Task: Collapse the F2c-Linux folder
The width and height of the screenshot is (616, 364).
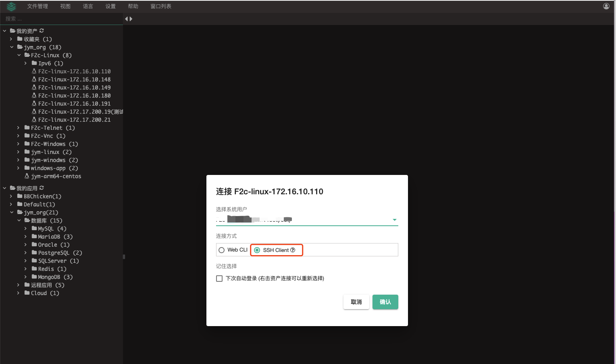Action: [x=19, y=55]
